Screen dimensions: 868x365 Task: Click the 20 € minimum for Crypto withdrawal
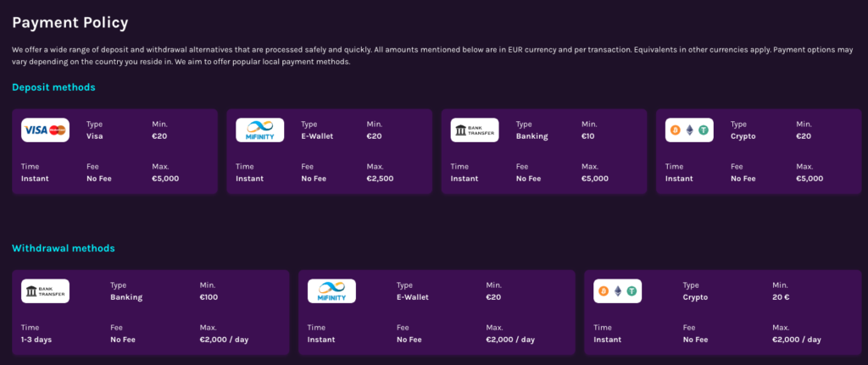coord(781,297)
